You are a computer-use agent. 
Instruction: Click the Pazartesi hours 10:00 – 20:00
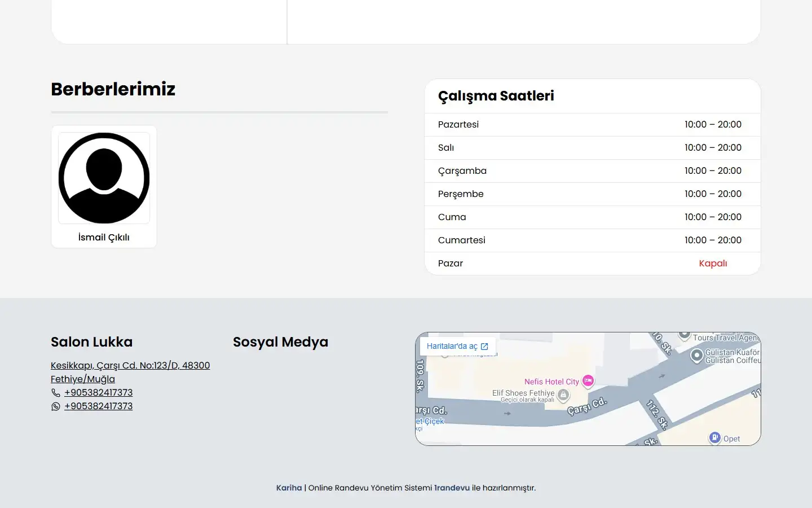coord(713,124)
